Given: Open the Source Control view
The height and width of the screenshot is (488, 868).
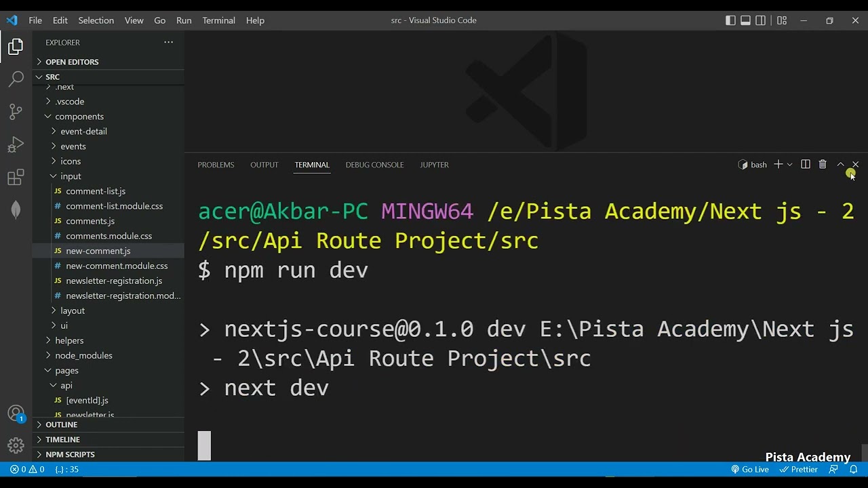Looking at the screenshot, I should tap(16, 112).
